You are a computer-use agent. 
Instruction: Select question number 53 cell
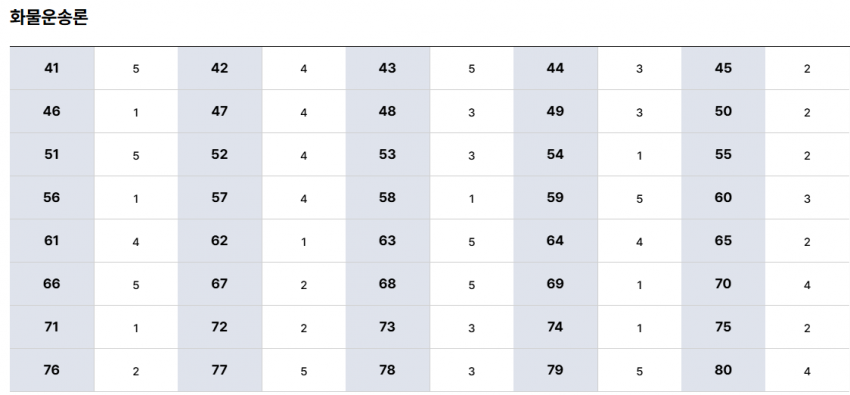[x=388, y=154]
